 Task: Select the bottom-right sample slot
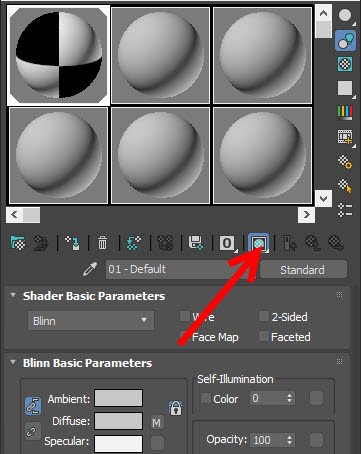262,155
